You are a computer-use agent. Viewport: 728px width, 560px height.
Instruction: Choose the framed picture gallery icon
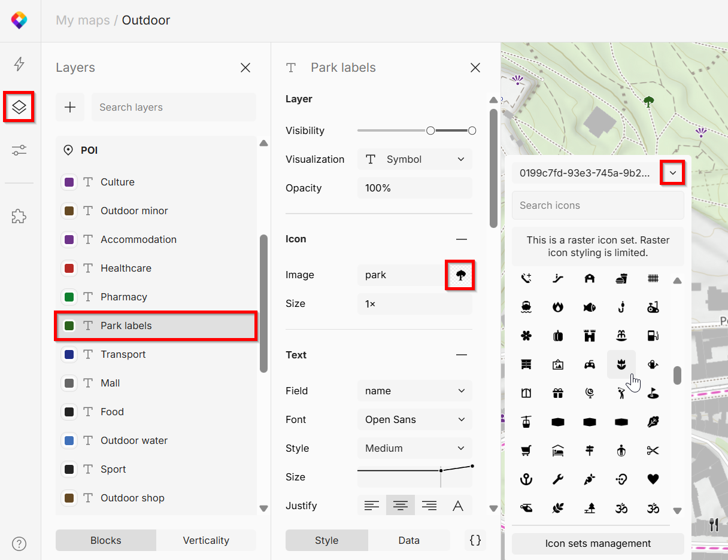coord(558,364)
